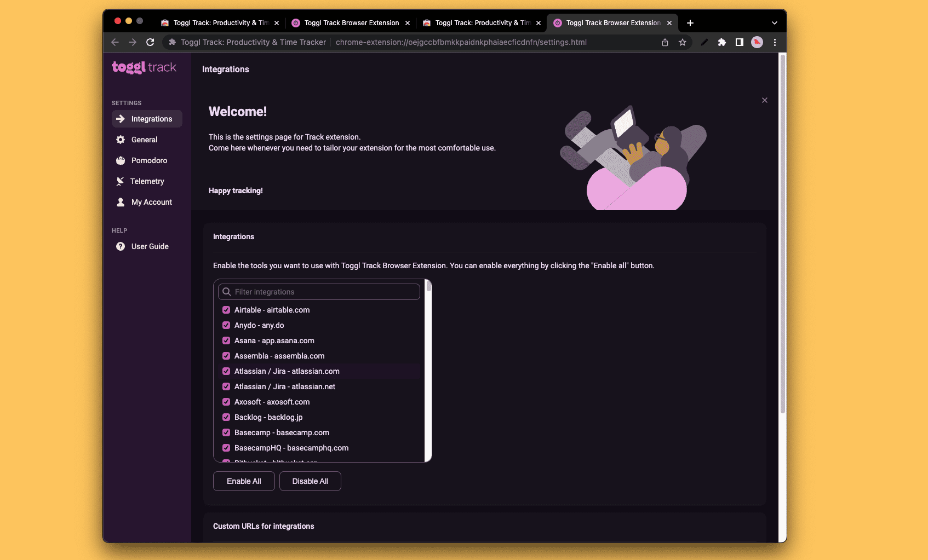The image size is (928, 560).
Task: Open the General settings gear icon
Action: [x=121, y=140]
